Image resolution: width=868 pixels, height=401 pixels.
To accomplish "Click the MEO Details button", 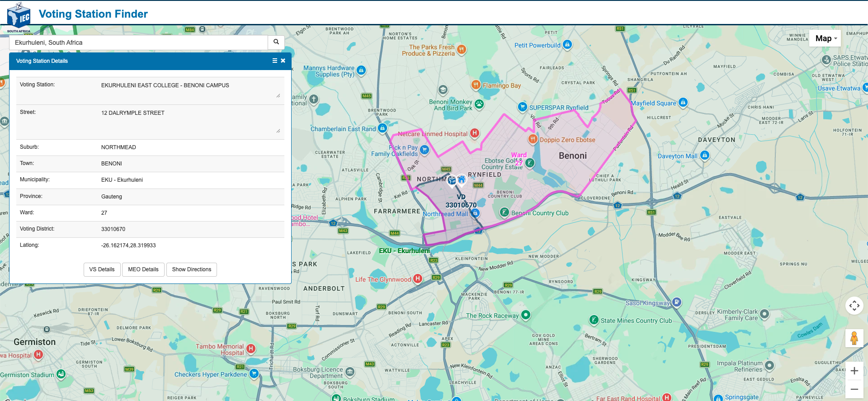I will point(143,269).
